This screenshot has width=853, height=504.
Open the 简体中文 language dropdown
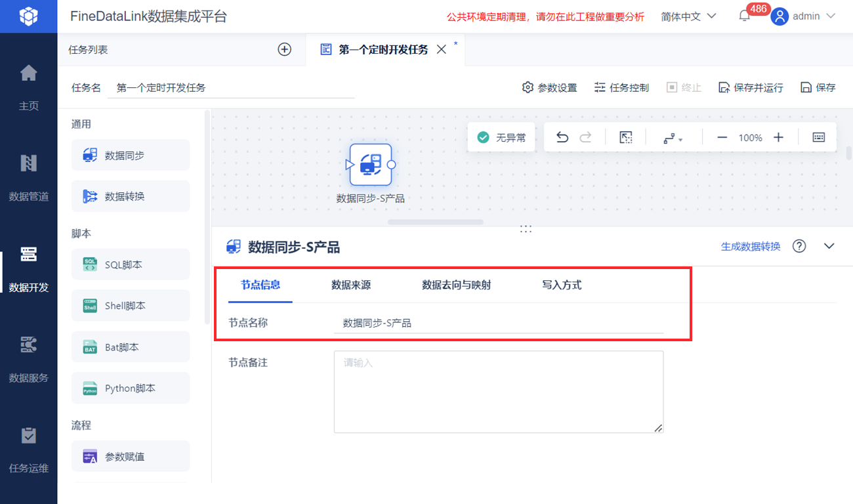[688, 16]
